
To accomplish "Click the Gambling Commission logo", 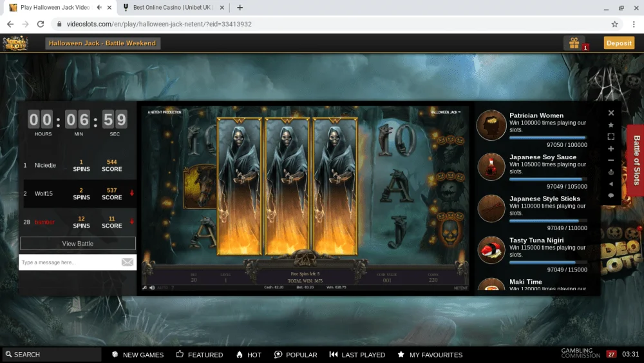I will pyautogui.click(x=580, y=353).
